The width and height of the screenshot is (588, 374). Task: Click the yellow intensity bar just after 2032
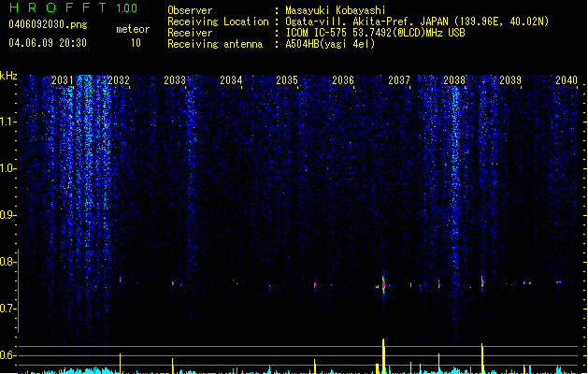pos(120,364)
